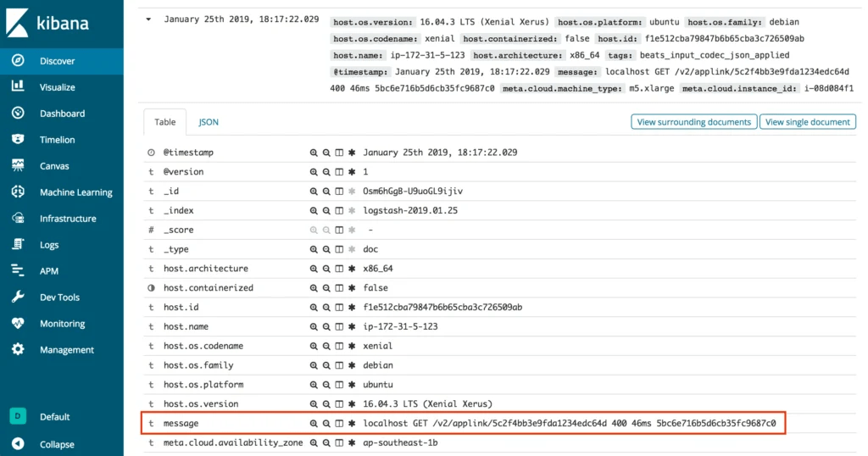The width and height of the screenshot is (868, 456).
Task: Collapse the left navigation sidebar
Action: pyautogui.click(x=57, y=444)
